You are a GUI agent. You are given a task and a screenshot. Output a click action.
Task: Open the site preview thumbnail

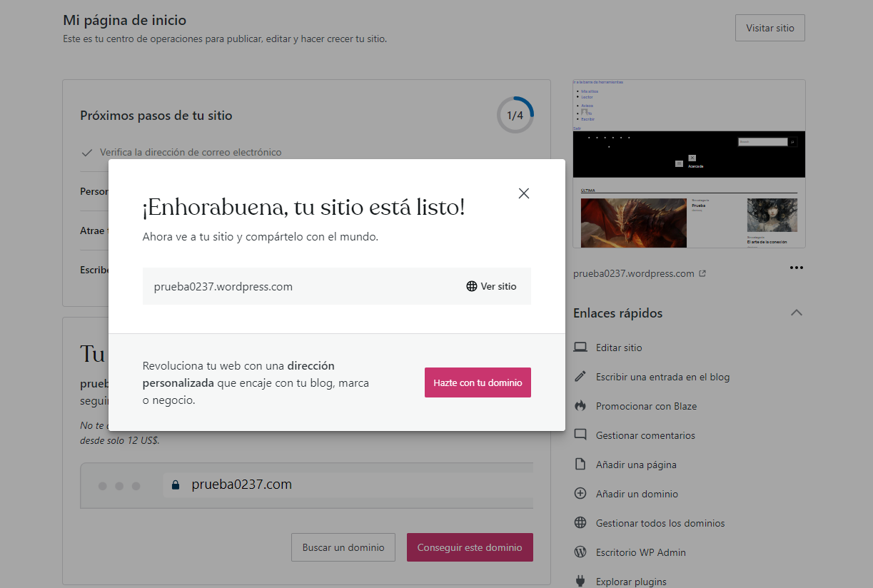coord(689,163)
